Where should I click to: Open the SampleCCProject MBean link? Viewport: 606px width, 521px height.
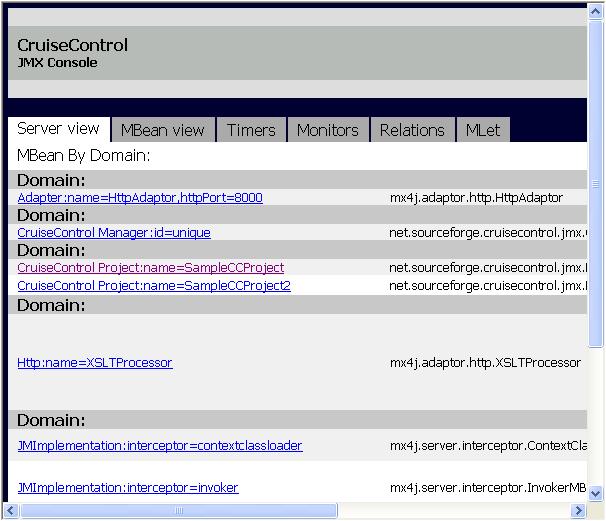point(151,267)
